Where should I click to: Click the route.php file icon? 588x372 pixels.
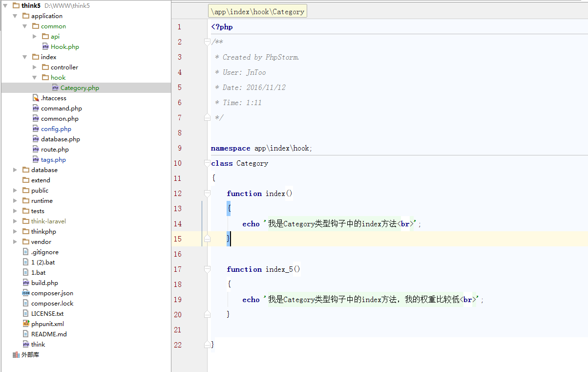coord(36,149)
